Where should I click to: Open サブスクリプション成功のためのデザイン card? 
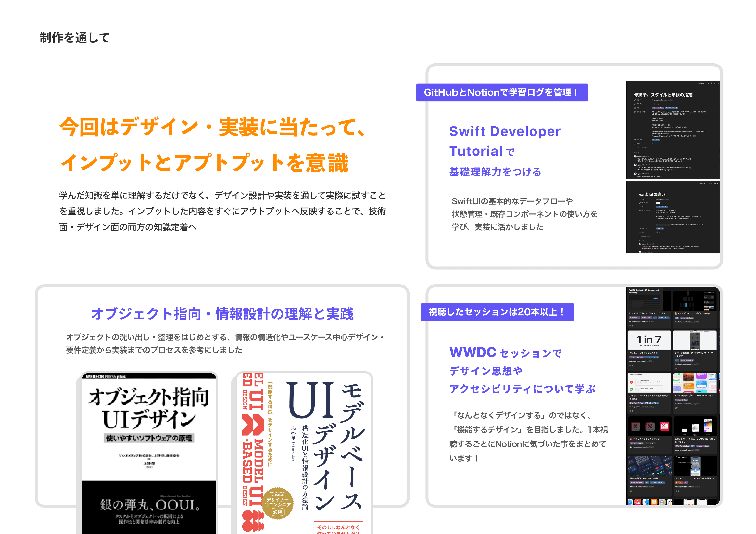tap(695, 476)
